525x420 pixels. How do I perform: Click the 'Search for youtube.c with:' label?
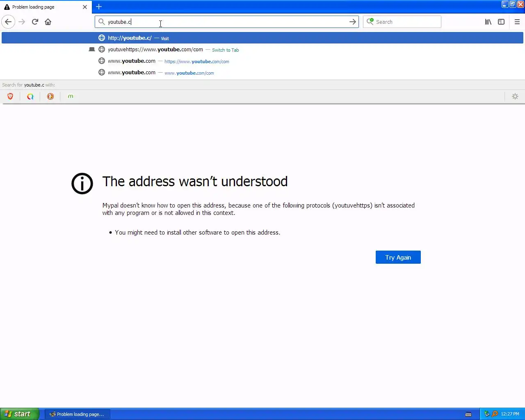(28, 85)
